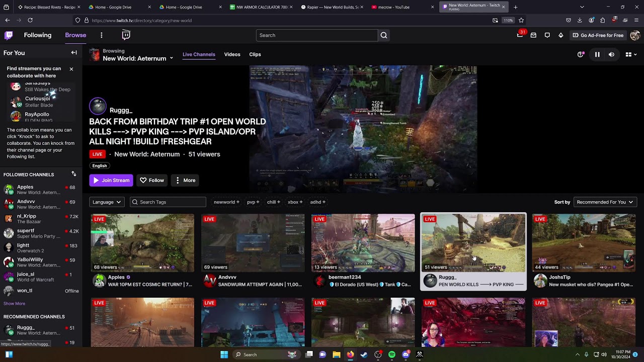
Task: Click the Twitch top search field
Action: (317, 35)
